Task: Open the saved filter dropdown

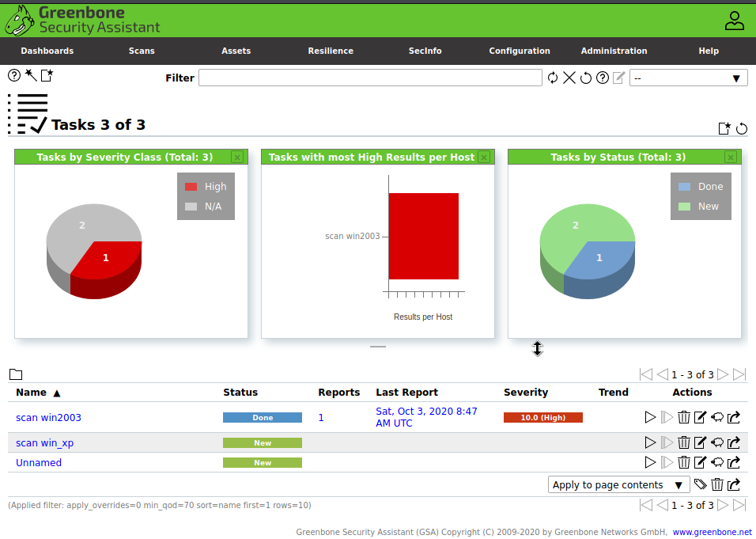Action: tap(689, 78)
